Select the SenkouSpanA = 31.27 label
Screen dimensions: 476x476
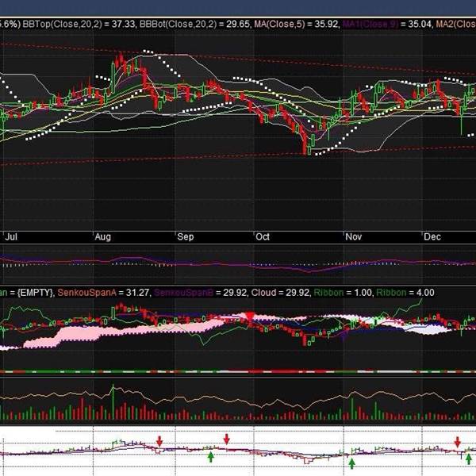pos(103,293)
